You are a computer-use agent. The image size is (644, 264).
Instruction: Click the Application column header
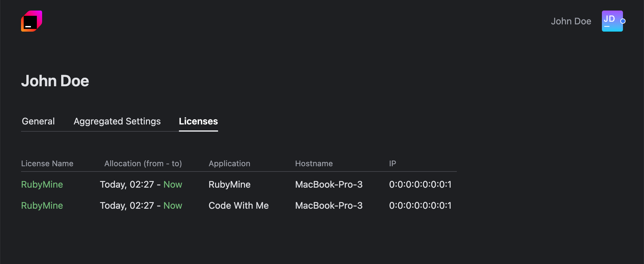click(229, 163)
